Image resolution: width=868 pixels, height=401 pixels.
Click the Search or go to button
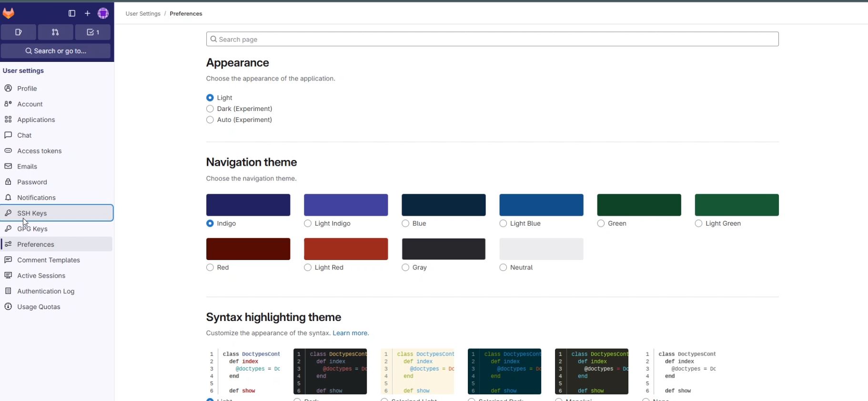tap(56, 51)
